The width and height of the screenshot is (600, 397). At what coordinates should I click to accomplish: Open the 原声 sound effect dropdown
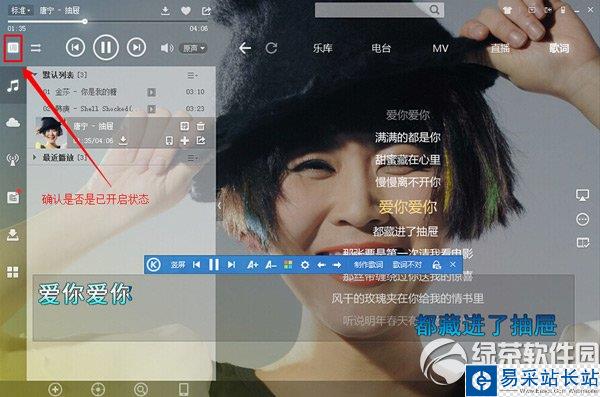[194, 48]
